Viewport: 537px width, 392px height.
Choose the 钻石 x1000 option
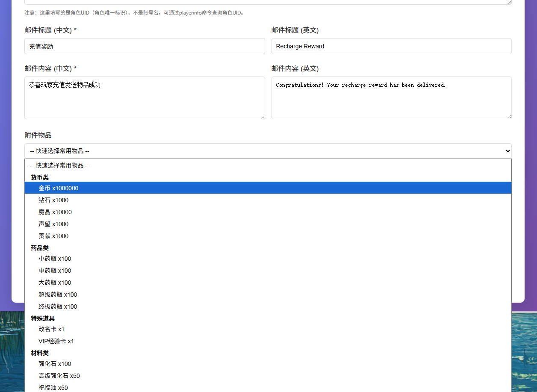pos(53,200)
